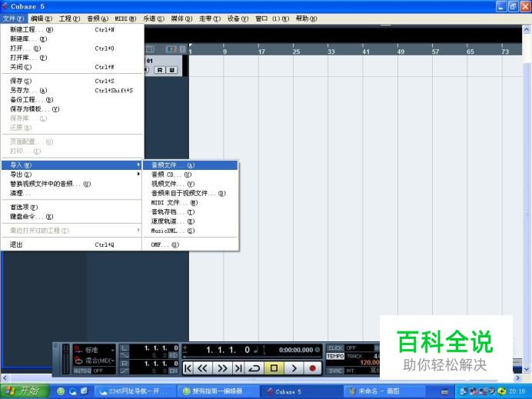The image size is (532, 399).
Task: Choose 备份工程 menu item
Action: (71, 100)
